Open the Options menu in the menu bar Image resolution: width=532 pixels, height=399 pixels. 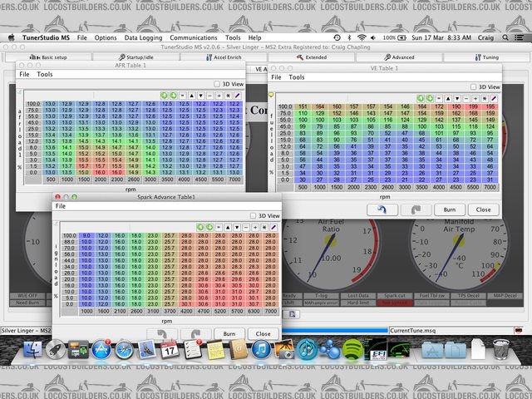(x=106, y=37)
